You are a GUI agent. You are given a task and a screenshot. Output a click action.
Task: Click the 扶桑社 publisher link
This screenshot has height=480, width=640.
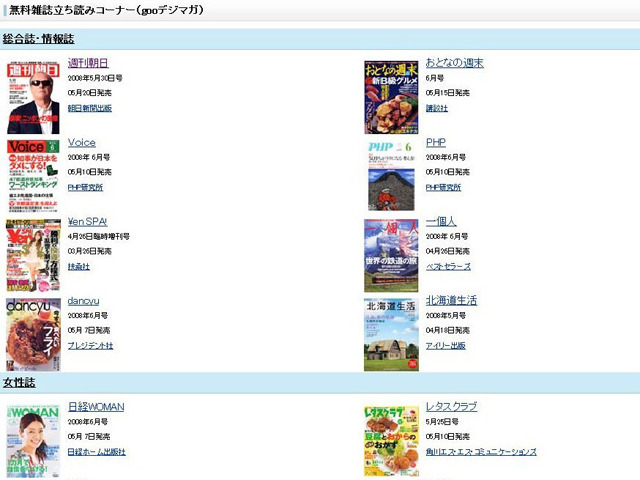click(79, 267)
